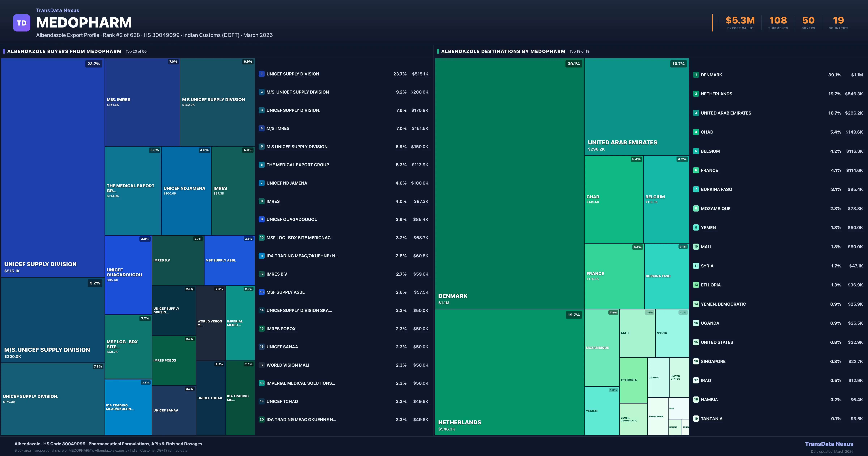This screenshot has width=868, height=456.
Task: Click the UNICEF NDJAMENA treemap tile
Action: pyautogui.click(x=186, y=191)
